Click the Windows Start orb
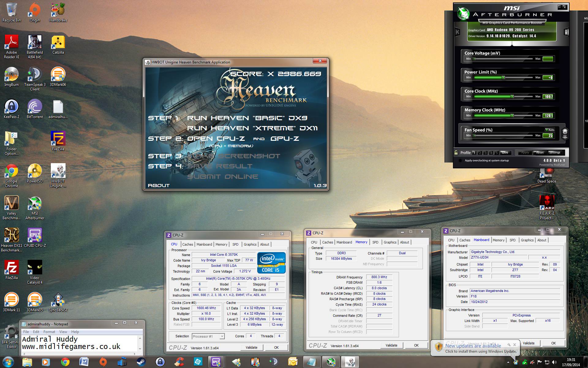The height and width of the screenshot is (368, 588). point(8,362)
